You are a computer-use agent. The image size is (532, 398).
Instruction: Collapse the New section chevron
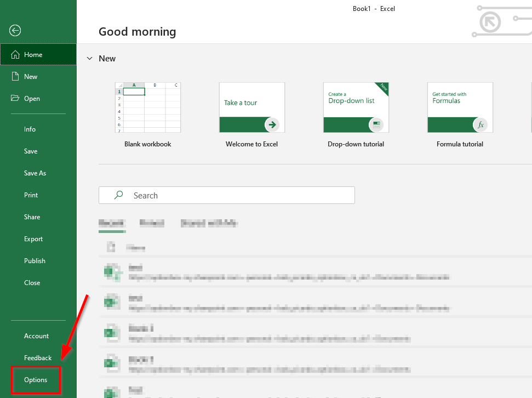pos(89,59)
